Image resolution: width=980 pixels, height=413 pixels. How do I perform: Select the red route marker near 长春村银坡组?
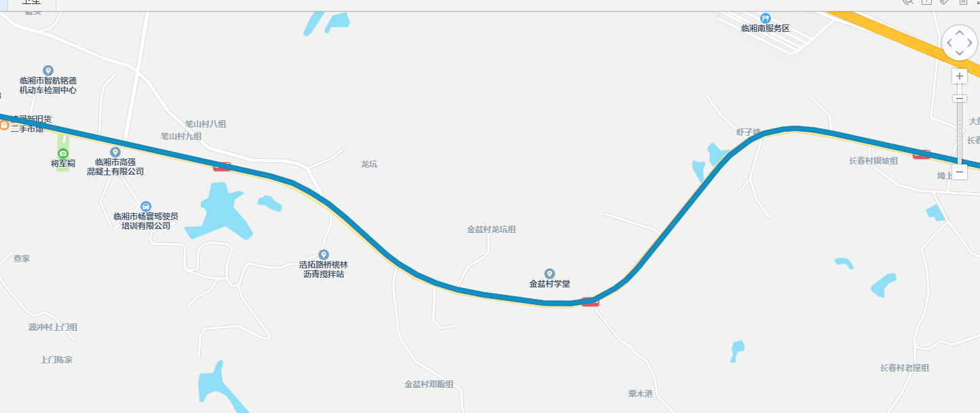click(x=922, y=155)
